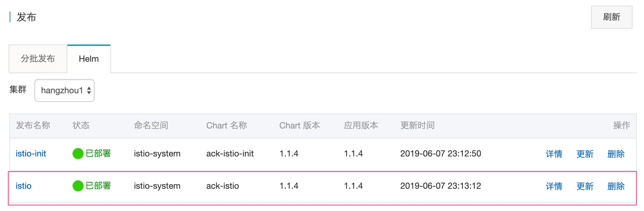Open the istio-init release link

31,154
